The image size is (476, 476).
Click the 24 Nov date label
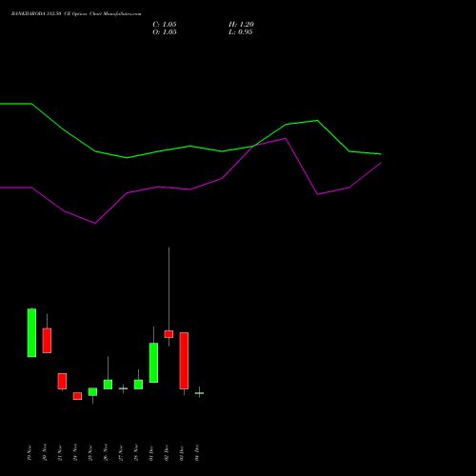click(75, 453)
